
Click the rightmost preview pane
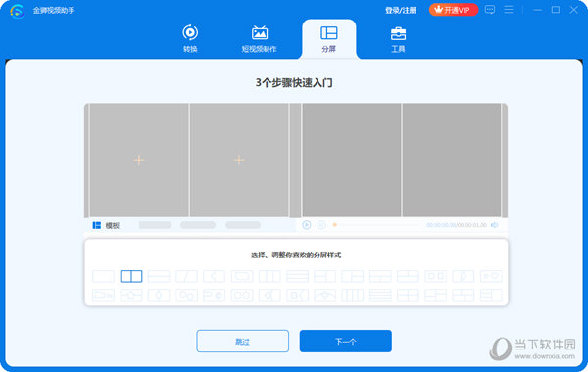point(452,160)
